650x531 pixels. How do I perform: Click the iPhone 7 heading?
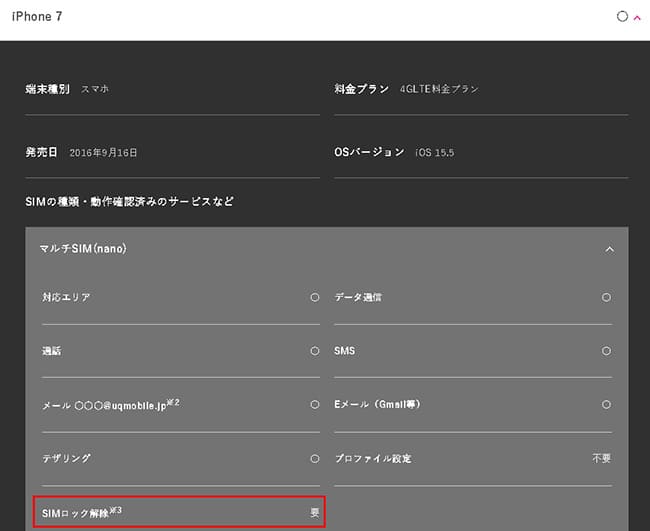37,17
